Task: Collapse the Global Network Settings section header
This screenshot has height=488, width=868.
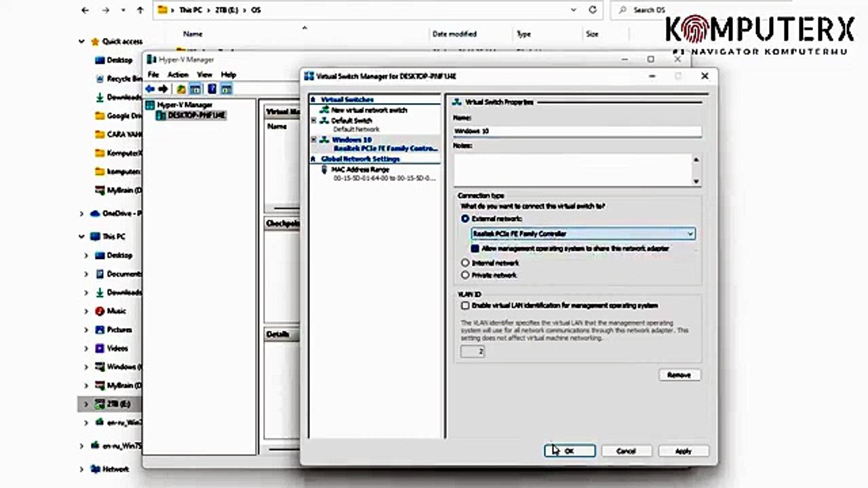Action: click(313, 159)
